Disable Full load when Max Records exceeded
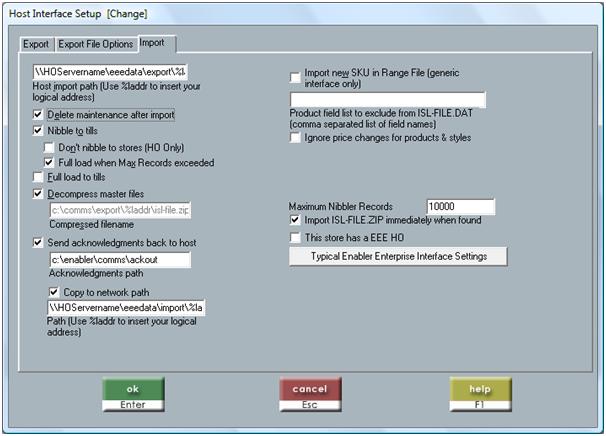 [49, 162]
